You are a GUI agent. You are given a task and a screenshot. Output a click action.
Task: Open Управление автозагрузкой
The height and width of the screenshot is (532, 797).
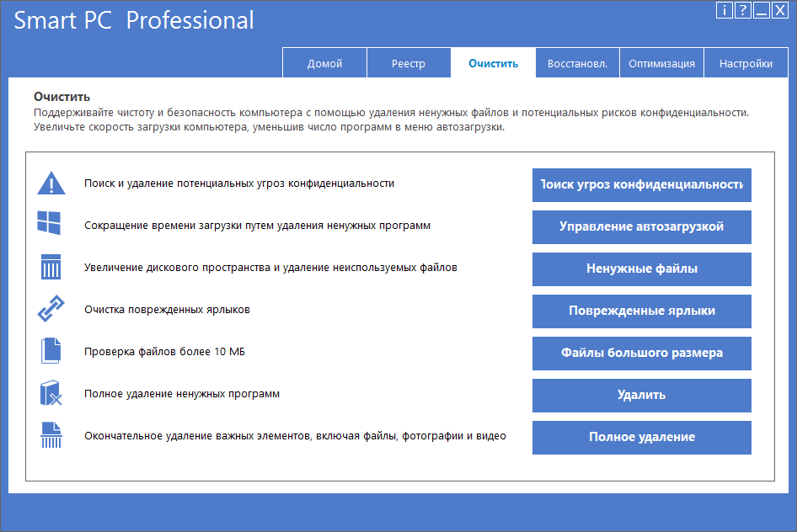pos(642,227)
